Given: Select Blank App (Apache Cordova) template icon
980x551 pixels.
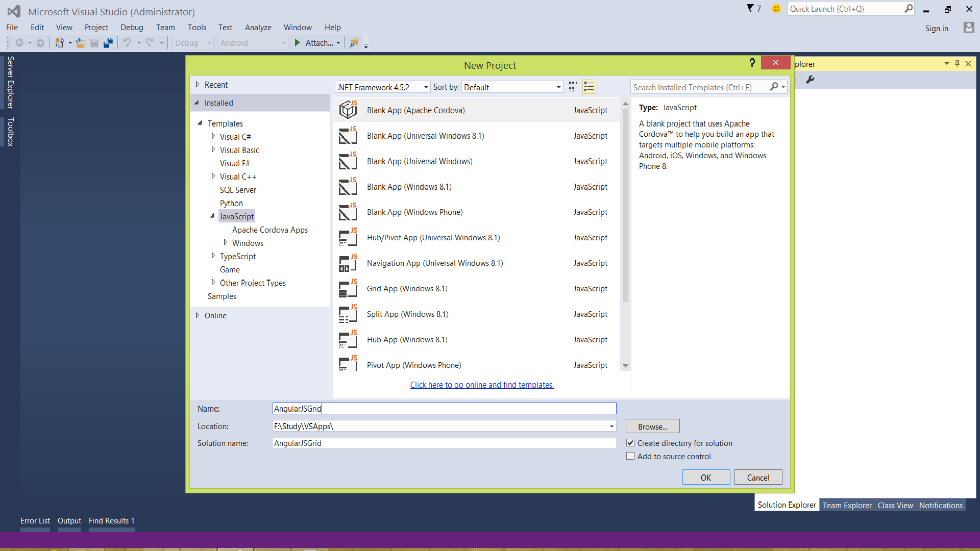Looking at the screenshot, I should [348, 109].
